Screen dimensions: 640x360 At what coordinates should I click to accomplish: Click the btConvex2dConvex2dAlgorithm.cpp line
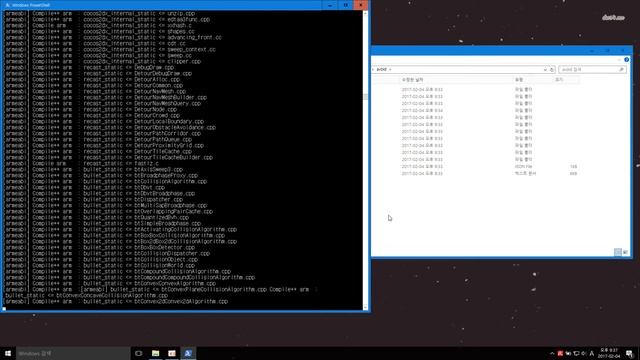(116, 301)
